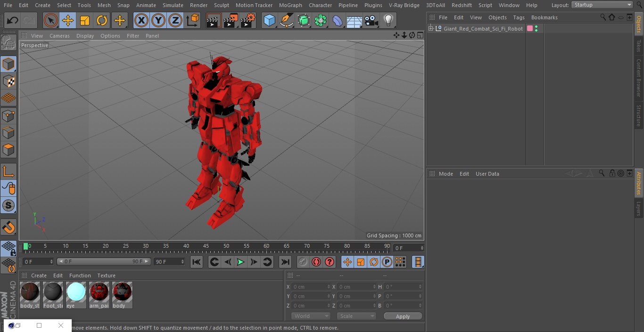Open viewport Cameras menu
The width and height of the screenshot is (644, 332).
tap(59, 36)
